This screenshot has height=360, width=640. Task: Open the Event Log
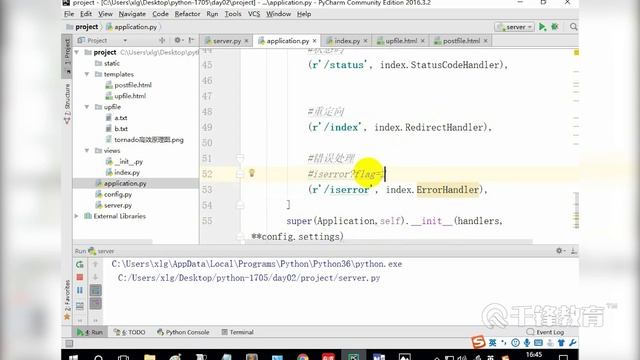[545, 332]
